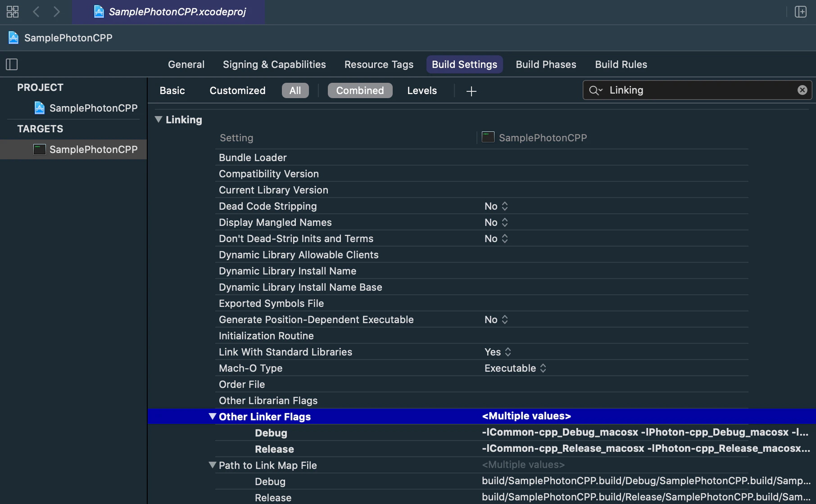
Task: Click Other Linker Flags Multiple values field
Action: pyautogui.click(x=526, y=416)
